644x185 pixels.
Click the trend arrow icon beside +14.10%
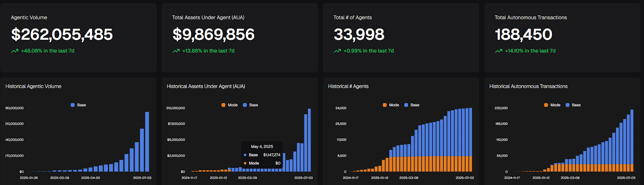click(x=499, y=51)
